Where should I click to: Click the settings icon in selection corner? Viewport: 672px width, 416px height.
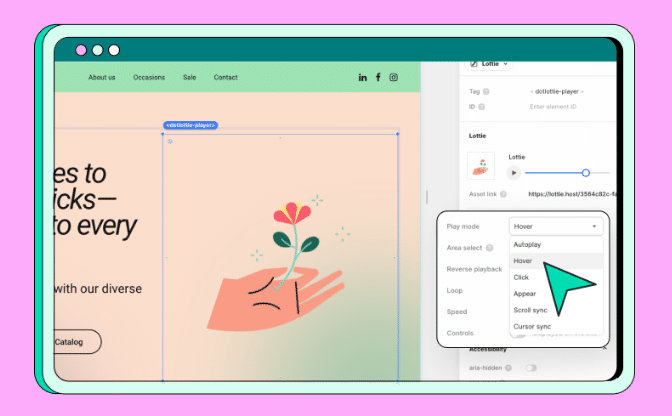[x=170, y=141]
